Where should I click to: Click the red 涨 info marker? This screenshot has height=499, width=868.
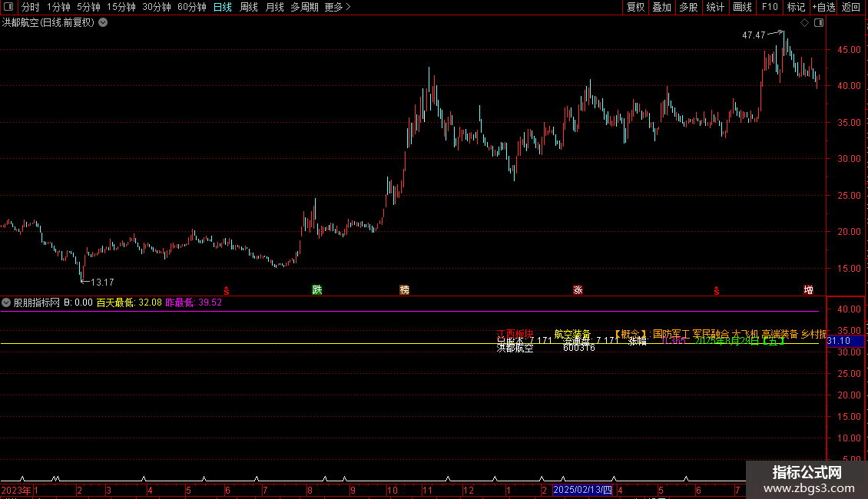click(578, 290)
